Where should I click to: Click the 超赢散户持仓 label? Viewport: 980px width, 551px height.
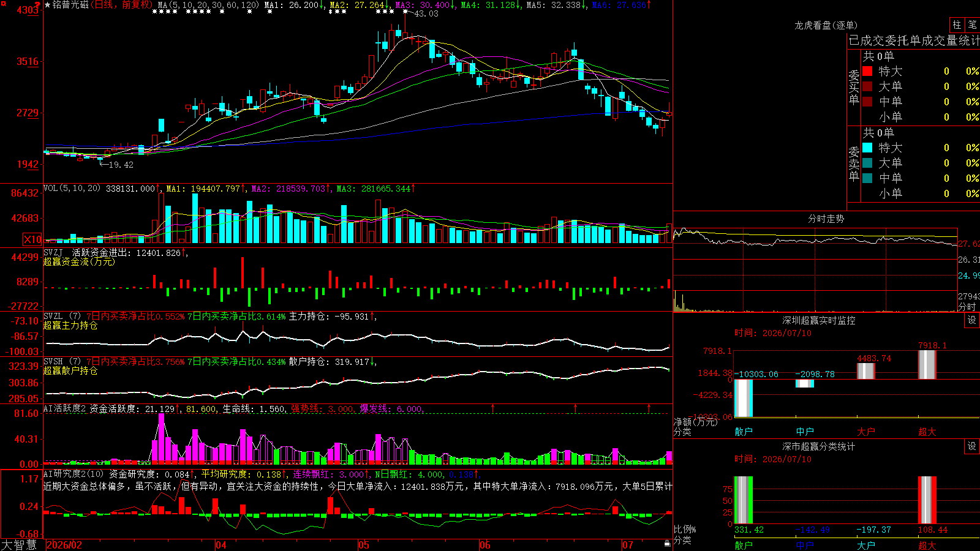point(70,371)
